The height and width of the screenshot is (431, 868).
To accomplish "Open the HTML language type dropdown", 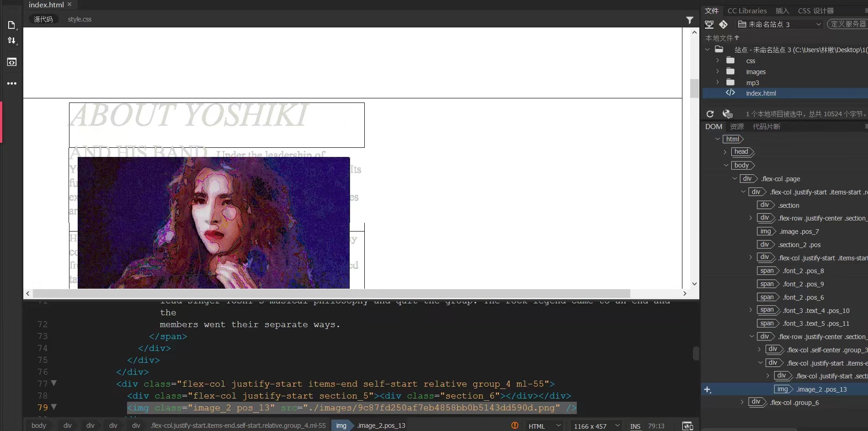I will coord(544,426).
